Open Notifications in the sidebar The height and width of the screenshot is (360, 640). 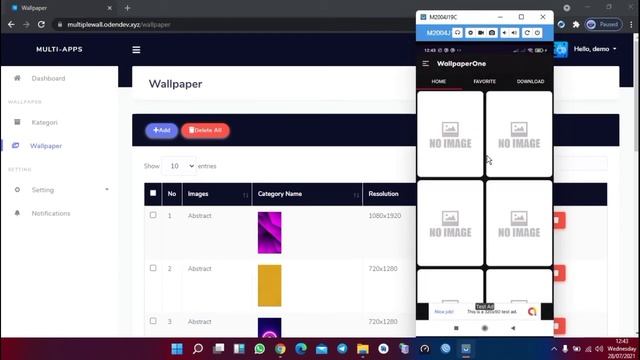coord(51,213)
